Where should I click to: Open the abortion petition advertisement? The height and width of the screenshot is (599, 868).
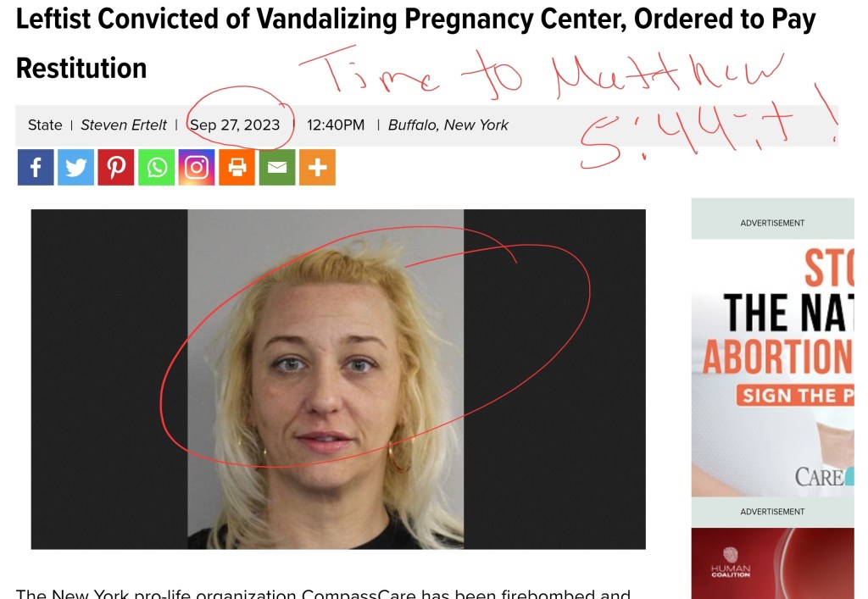773,367
